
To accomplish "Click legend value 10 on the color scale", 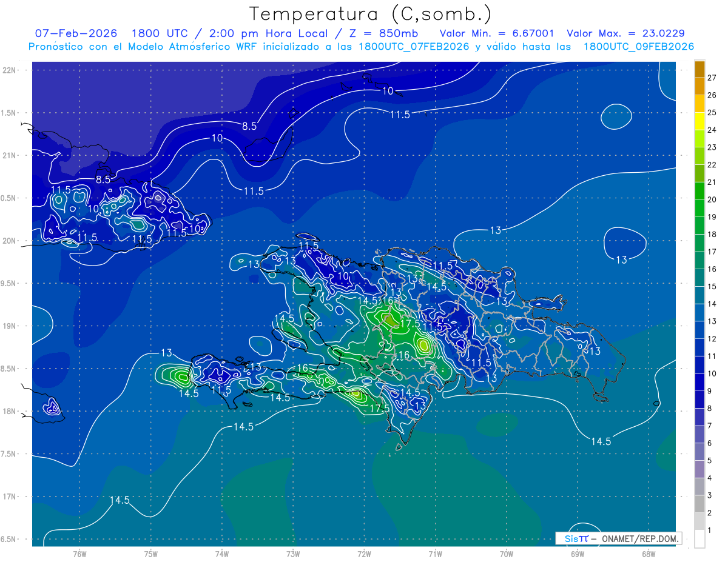I will (712, 373).
